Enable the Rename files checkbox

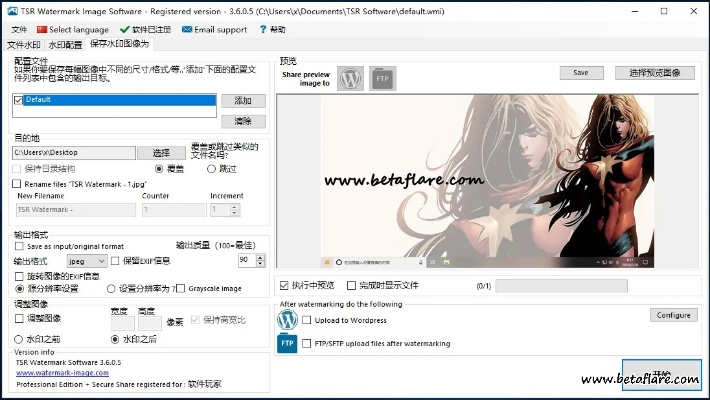pyautogui.click(x=16, y=184)
